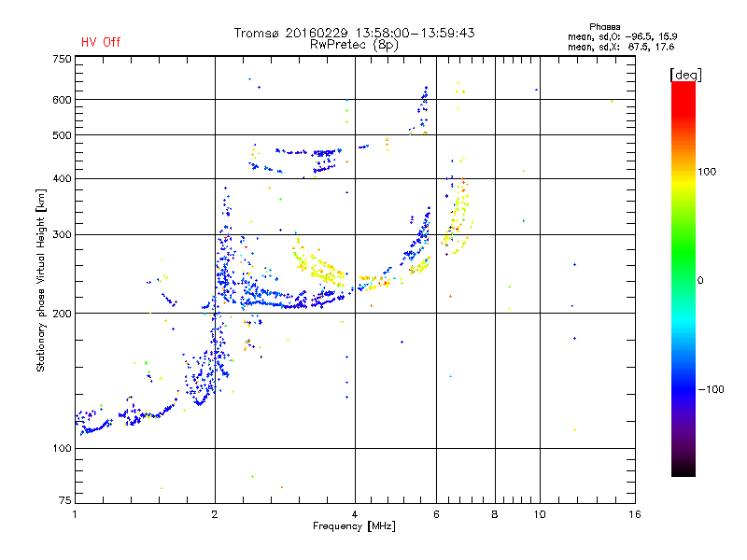Click the colorbar at the 0 deg mark

pos(684,281)
